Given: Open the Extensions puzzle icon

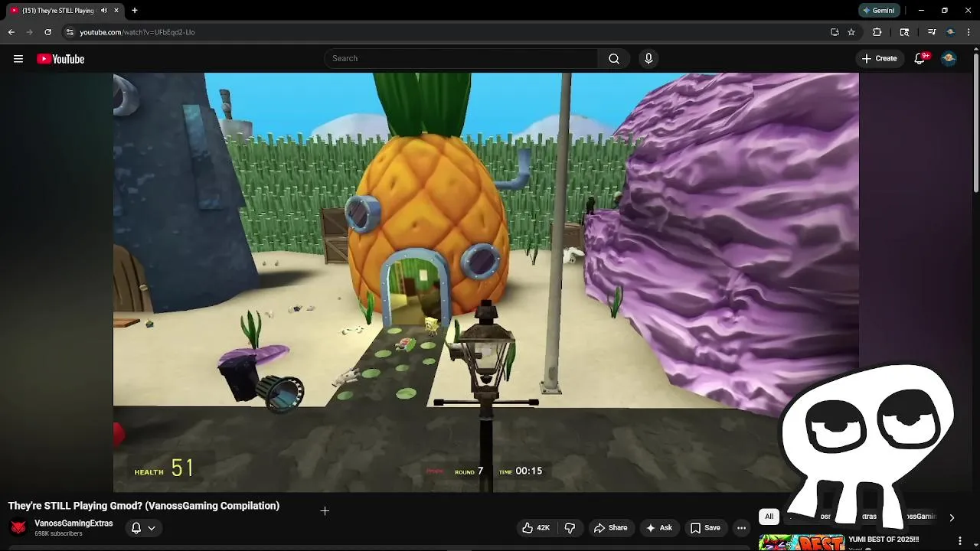Looking at the screenshot, I should pos(877,32).
